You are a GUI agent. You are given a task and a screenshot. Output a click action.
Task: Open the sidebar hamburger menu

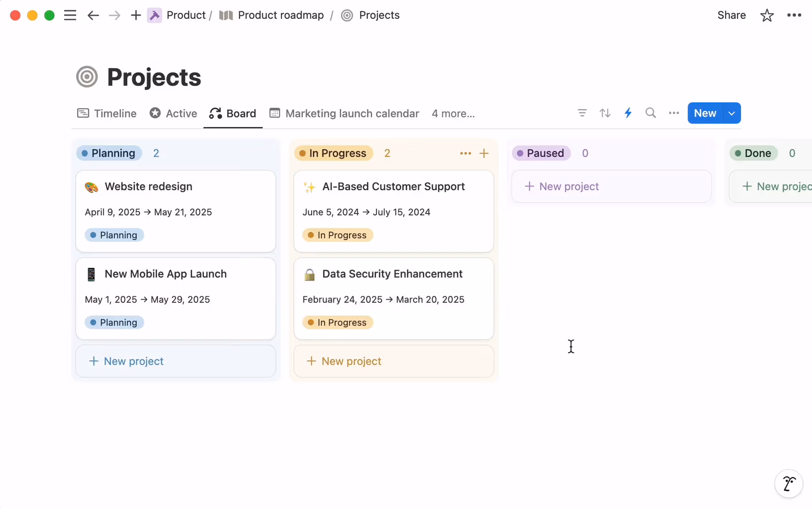70,15
